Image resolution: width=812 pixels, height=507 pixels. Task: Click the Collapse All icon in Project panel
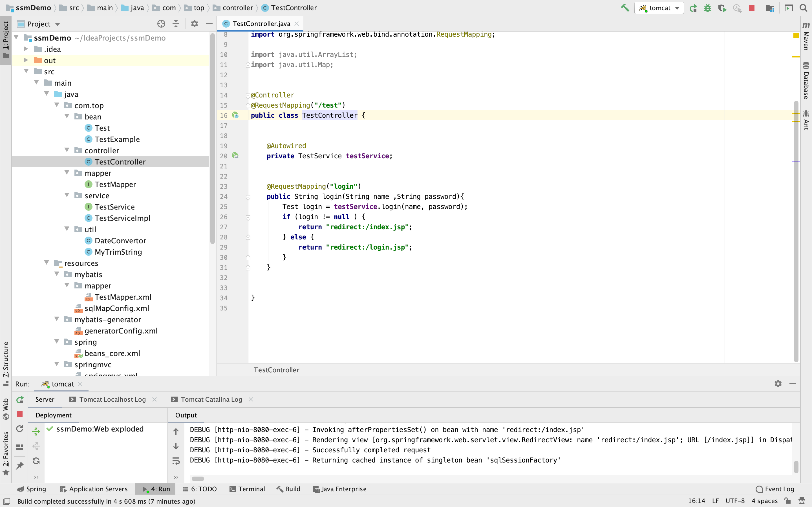coord(176,24)
